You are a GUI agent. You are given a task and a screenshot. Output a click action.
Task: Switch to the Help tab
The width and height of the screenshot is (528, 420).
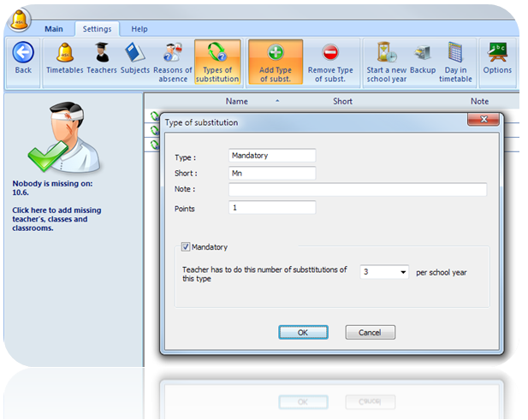point(139,29)
